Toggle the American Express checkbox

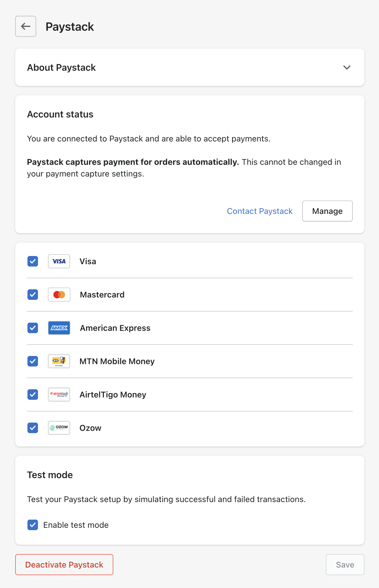click(x=33, y=328)
